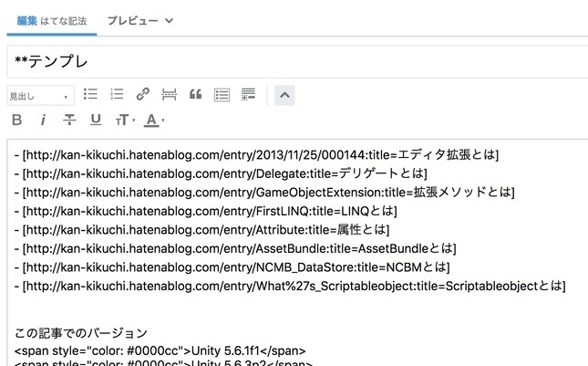Open the 見出し heading dropdown
This screenshot has height=366, width=588.
(x=40, y=96)
